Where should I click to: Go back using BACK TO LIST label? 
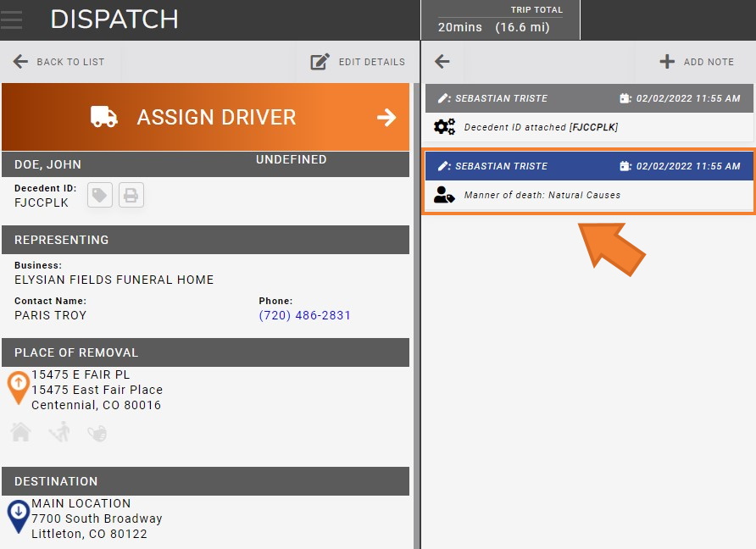click(70, 62)
